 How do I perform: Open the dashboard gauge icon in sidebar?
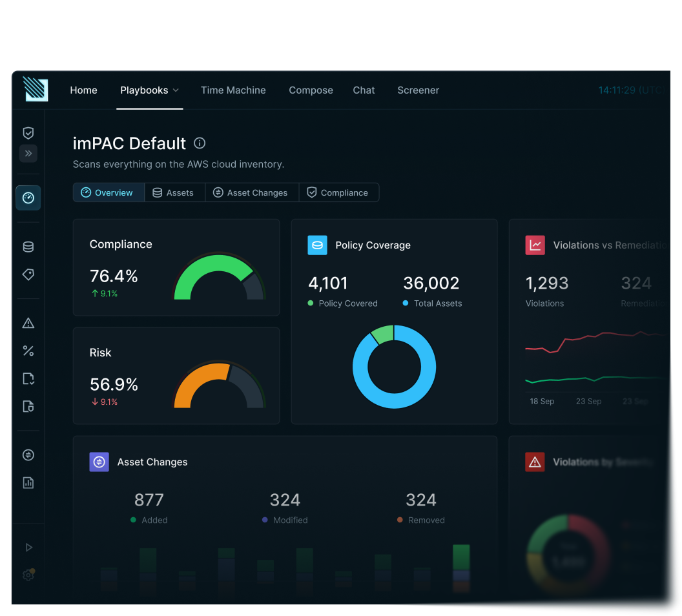28,198
